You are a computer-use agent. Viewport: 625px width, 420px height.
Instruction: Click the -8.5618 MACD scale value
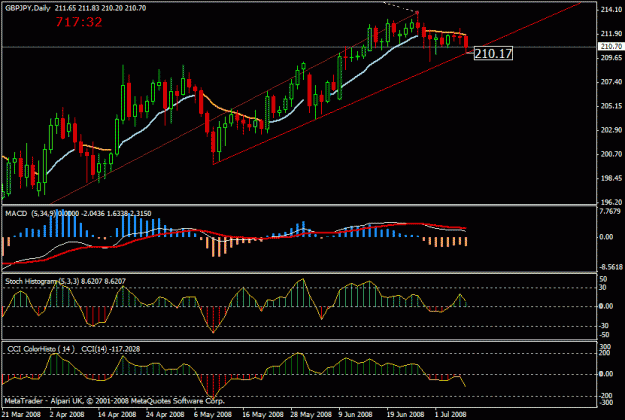click(x=611, y=267)
